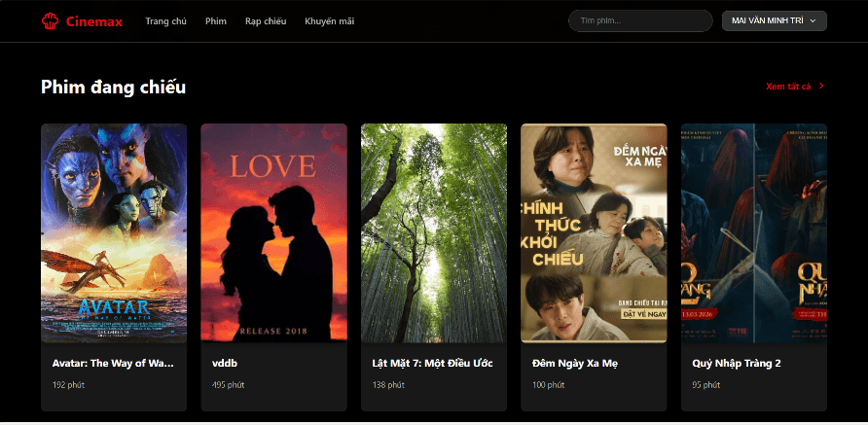This screenshot has height=425, width=868.
Task: Open the Avatar movie poster
Action: 114,233
